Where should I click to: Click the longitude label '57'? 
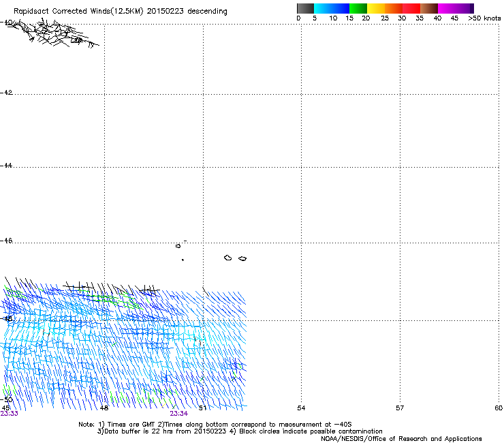click(400, 408)
